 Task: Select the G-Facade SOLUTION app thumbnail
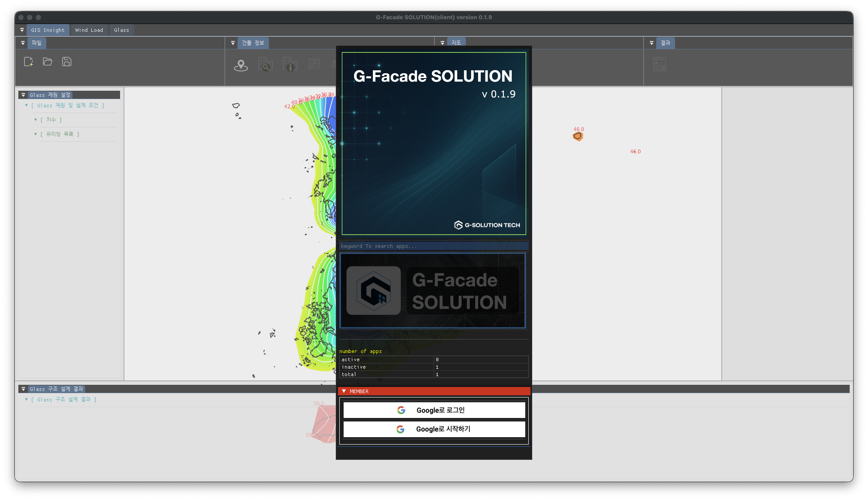pos(432,291)
